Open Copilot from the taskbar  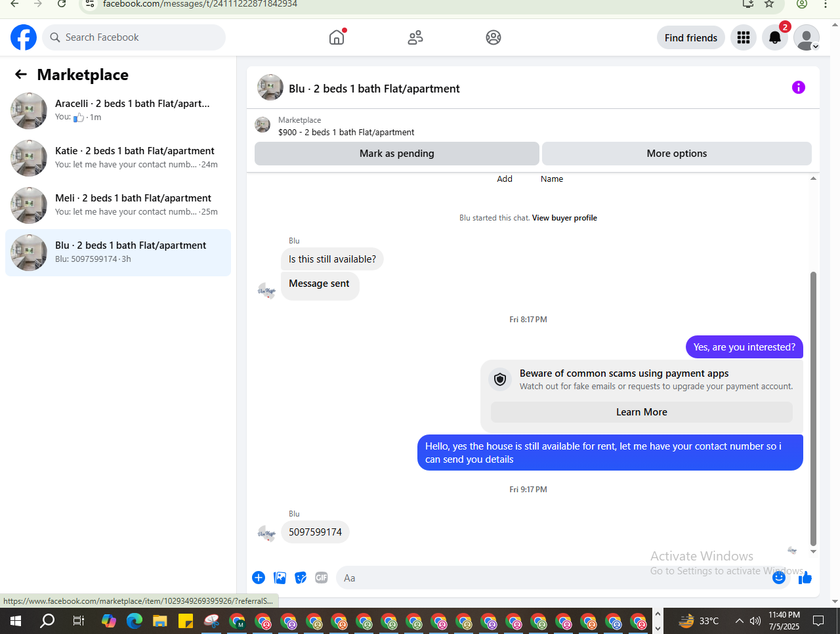pyautogui.click(x=109, y=621)
